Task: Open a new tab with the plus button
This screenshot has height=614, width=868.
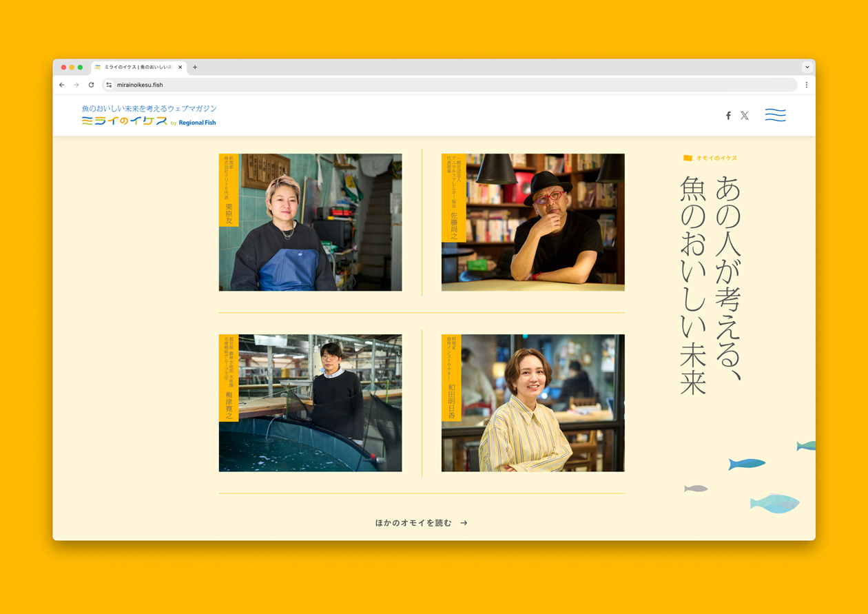Action: 195,68
